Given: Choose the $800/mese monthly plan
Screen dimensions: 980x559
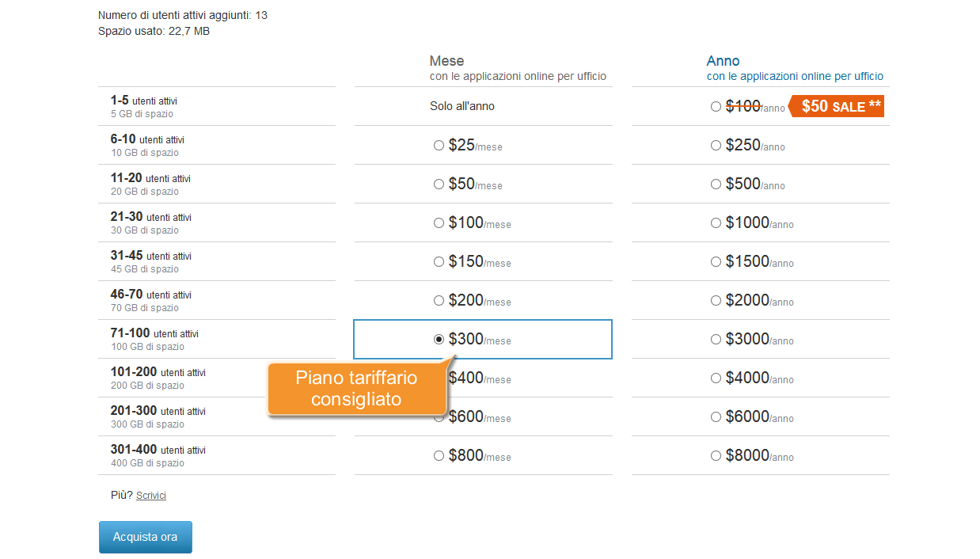Looking at the screenshot, I should 439,455.
